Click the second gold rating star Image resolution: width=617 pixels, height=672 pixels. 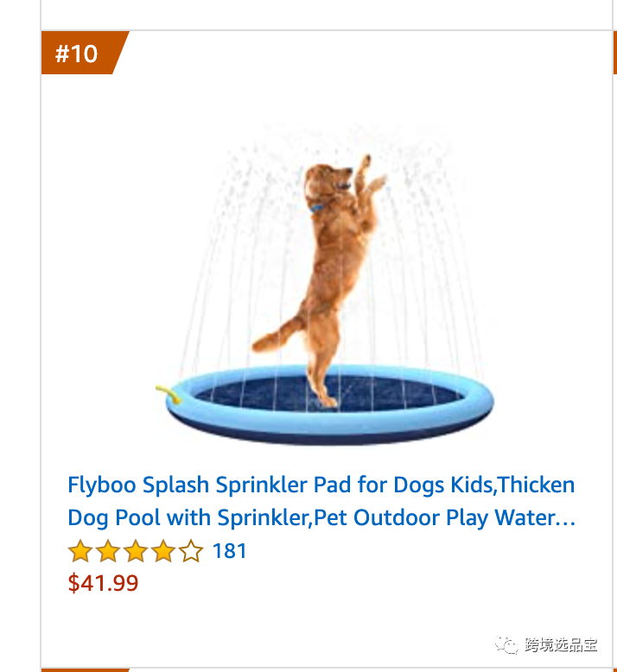click(108, 551)
